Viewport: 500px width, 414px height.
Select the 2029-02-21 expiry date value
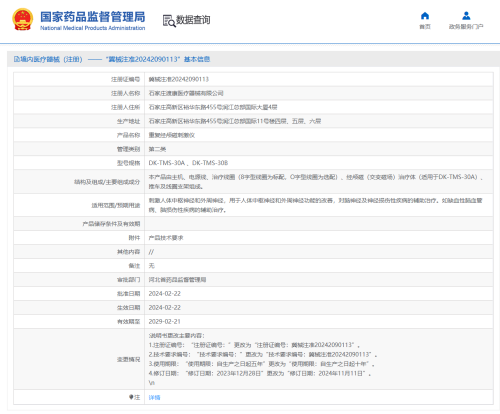165,321
